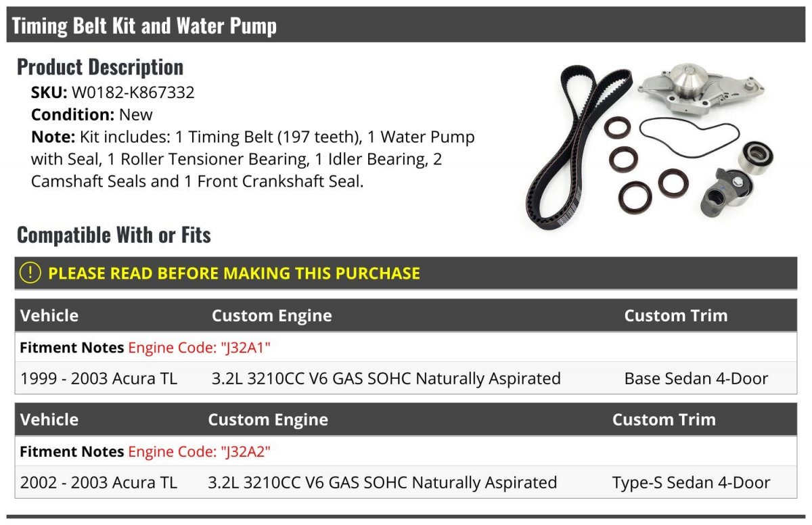Screen dimensions: 812x525
Task: Click the Type-S Sedan 4-Door trim cell
Action: pos(692,482)
